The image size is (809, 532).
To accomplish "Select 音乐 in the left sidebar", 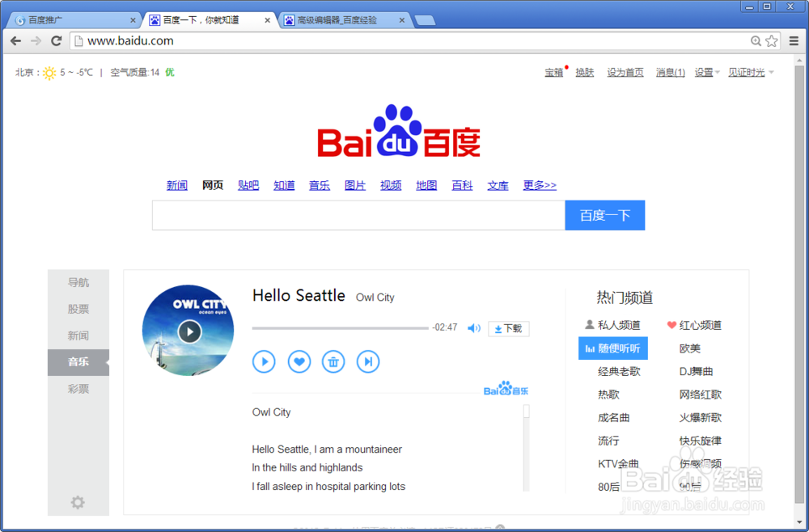I will [78, 362].
